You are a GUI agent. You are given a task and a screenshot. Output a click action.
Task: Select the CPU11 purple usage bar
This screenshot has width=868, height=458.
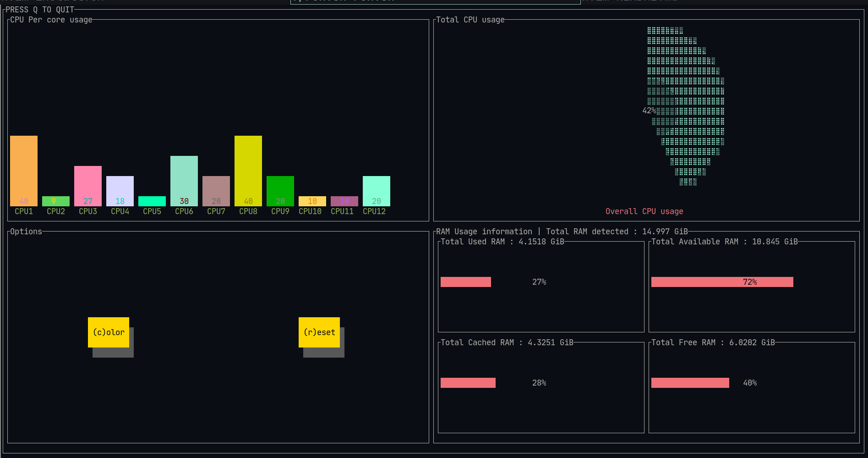pos(344,201)
